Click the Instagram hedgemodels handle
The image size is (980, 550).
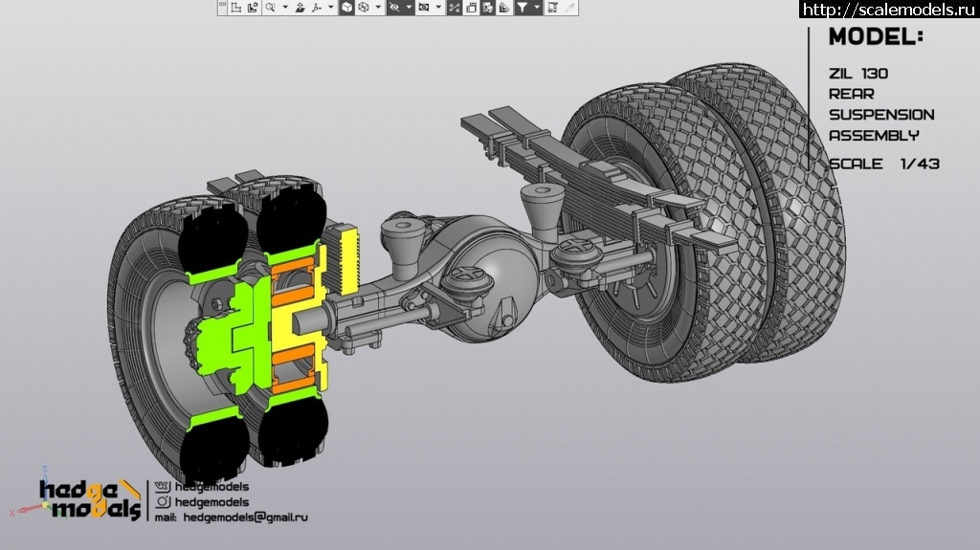tap(212, 502)
